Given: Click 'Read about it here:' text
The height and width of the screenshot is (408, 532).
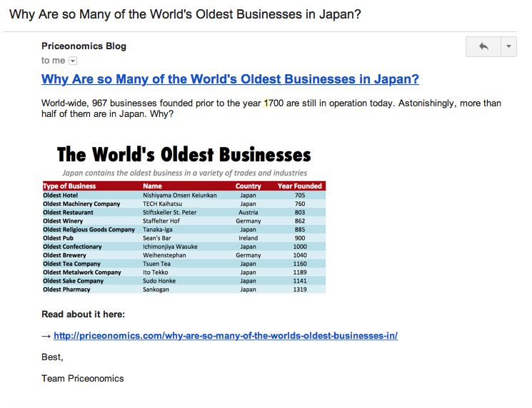Looking at the screenshot, I should (x=83, y=314).
